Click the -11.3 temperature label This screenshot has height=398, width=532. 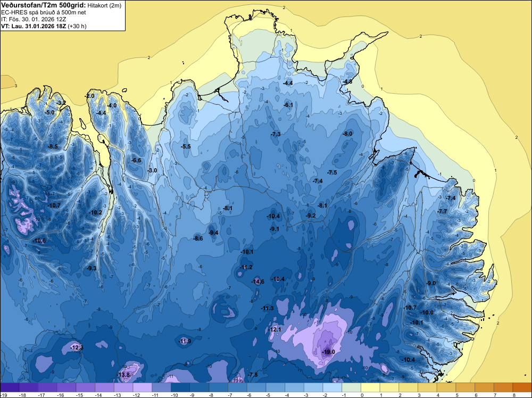pos(267,308)
